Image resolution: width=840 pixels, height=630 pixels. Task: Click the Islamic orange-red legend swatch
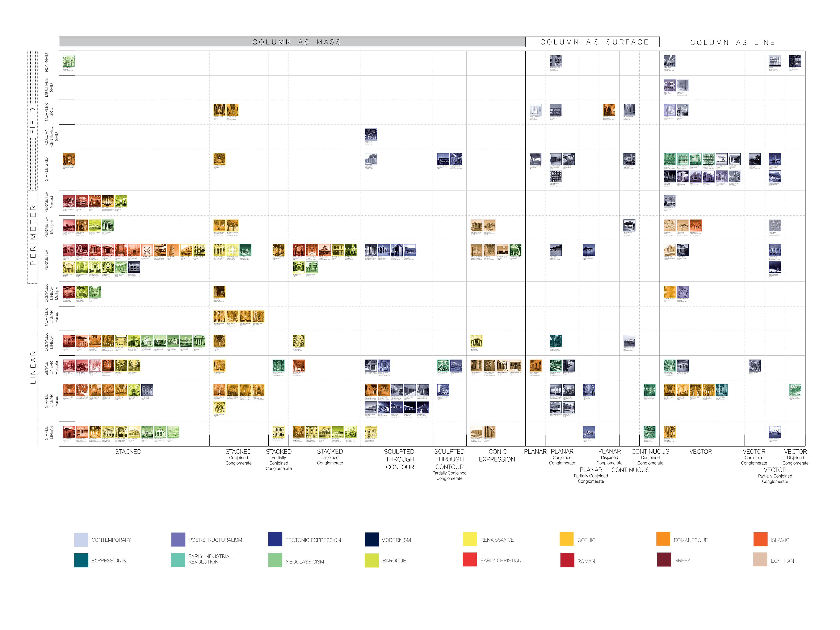pyautogui.click(x=760, y=540)
